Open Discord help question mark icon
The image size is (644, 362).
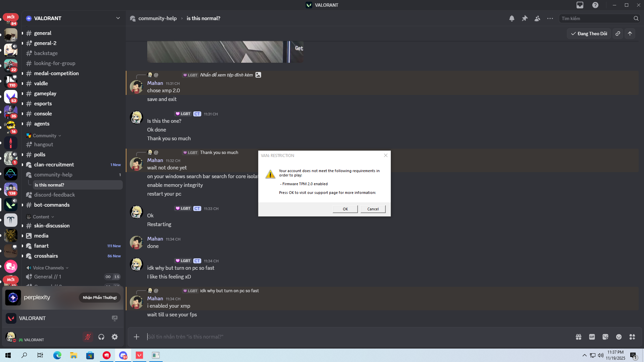pyautogui.click(x=595, y=5)
